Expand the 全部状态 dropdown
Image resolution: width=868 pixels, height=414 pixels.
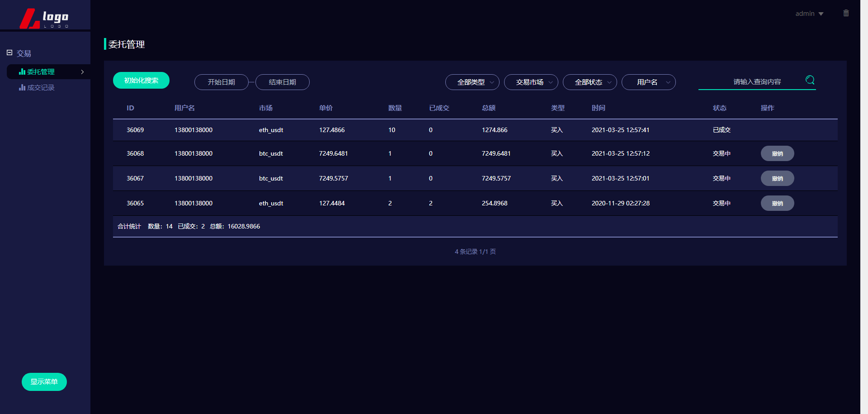[590, 82]
